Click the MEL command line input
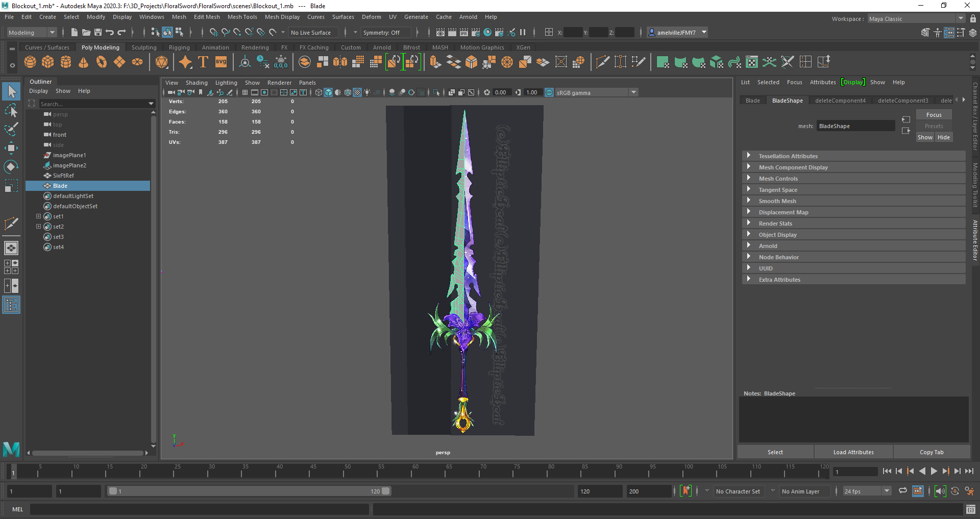 click(199, 509)
